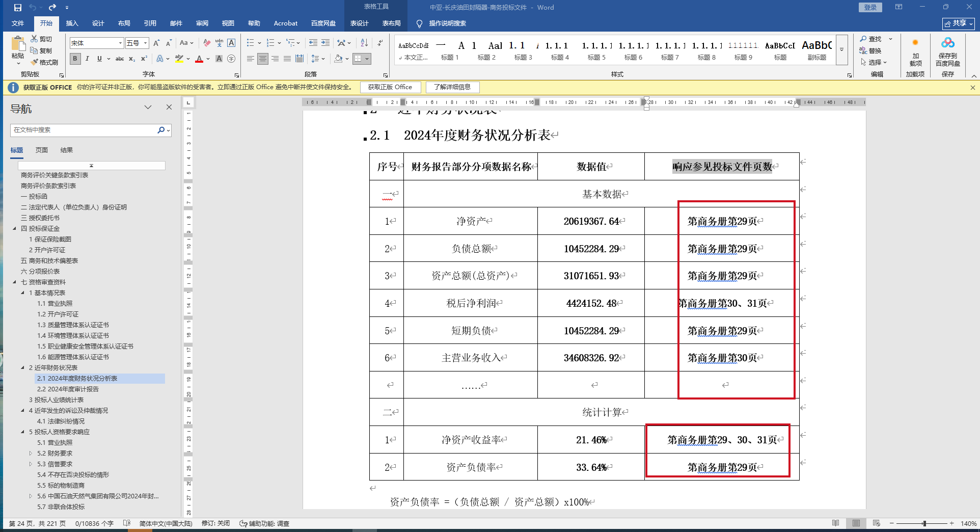Decrease paragraph indent

click(x=313, y=43)
